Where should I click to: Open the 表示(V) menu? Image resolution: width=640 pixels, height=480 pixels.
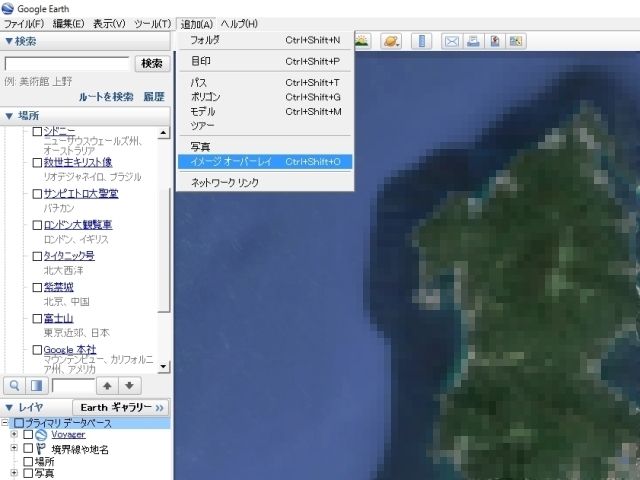(109, 24)
